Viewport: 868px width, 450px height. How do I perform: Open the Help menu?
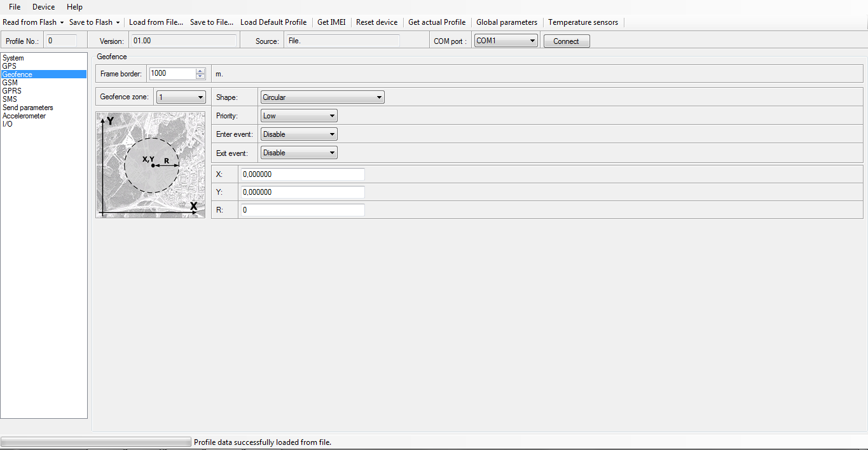(x=74, y=7)
